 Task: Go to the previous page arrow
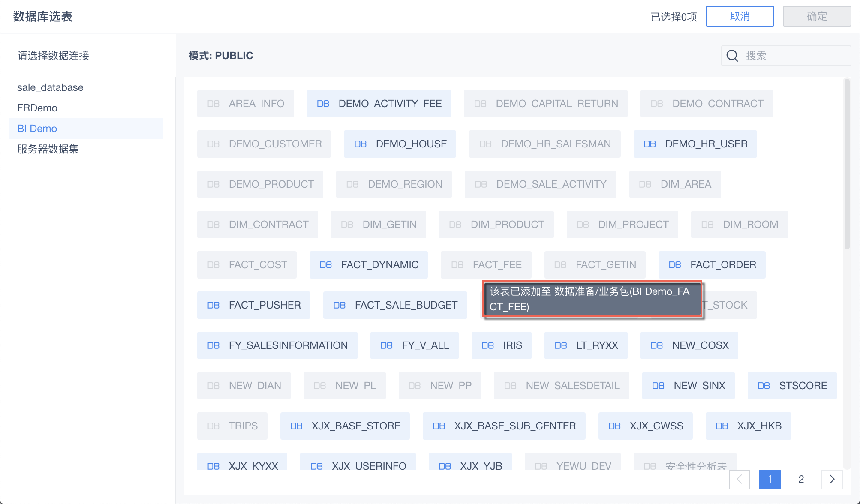pos(739,479)
